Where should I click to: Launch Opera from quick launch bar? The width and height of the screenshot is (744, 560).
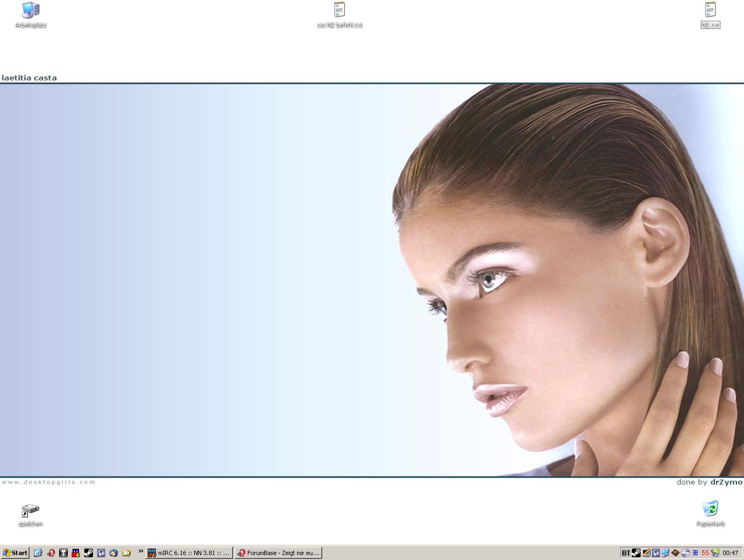(x=51, y=553)
